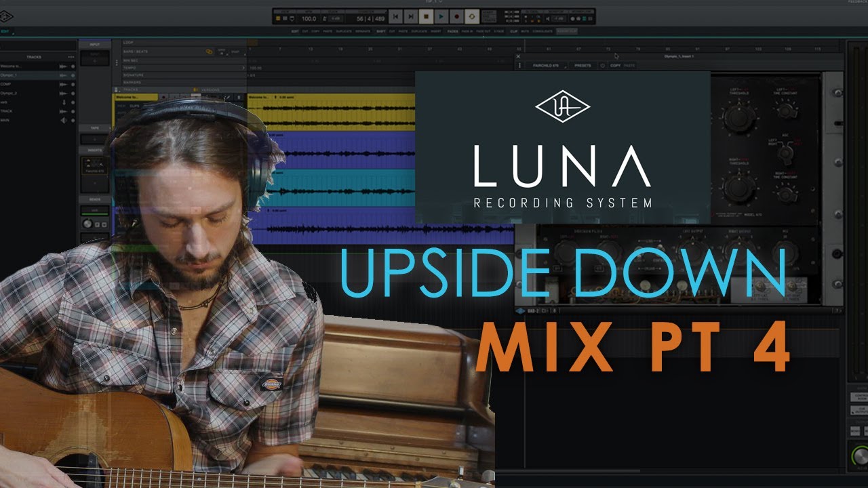The width and height of the screenshot is (868, 488).
Task: Click the green monitor knob bottom right
Action: click(x=860, y=455)
